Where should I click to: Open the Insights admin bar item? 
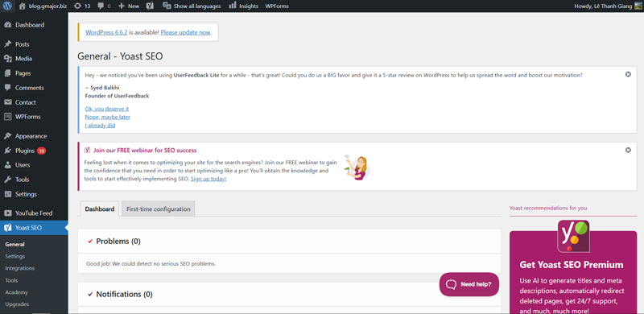coord(244,6)
